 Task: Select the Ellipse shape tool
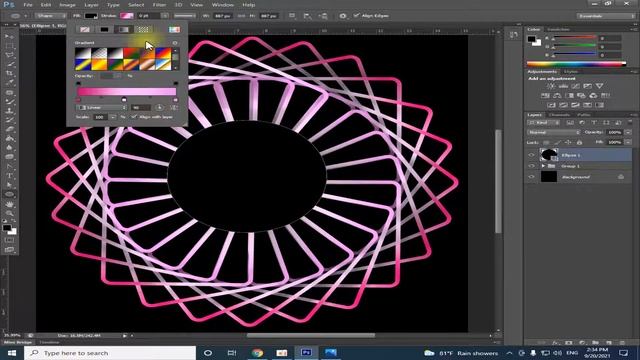pyautogui.click(x=9, y=194)
